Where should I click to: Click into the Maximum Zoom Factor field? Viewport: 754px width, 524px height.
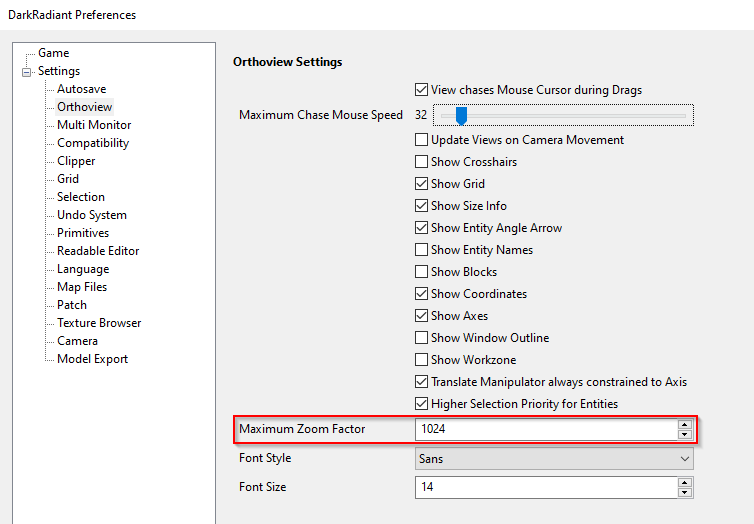click(545, 430)
